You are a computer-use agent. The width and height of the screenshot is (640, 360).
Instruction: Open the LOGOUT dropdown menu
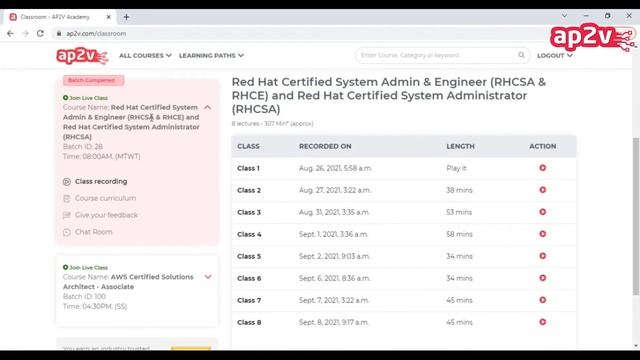pos(555,56)
